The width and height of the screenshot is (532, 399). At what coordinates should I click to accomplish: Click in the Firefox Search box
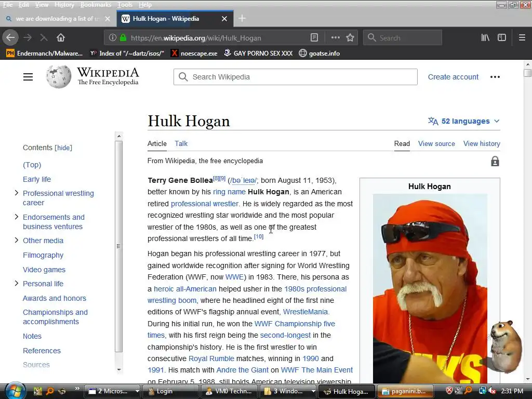403,37
